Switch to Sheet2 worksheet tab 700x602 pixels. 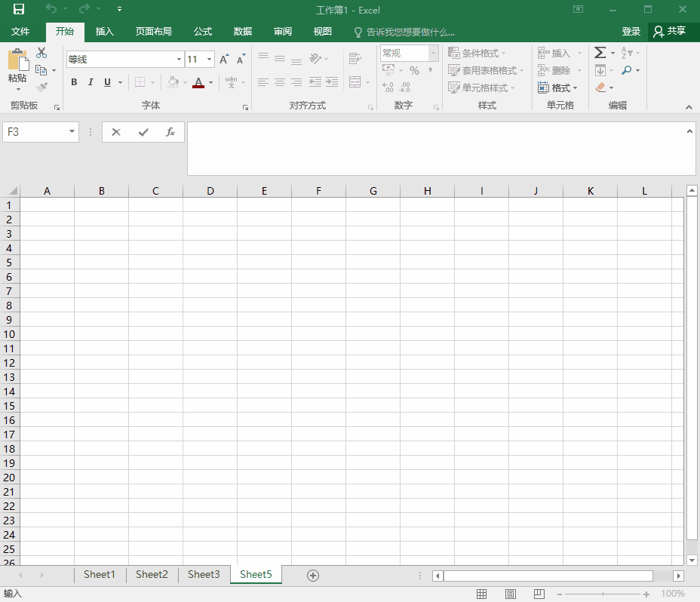coord(152,574)
